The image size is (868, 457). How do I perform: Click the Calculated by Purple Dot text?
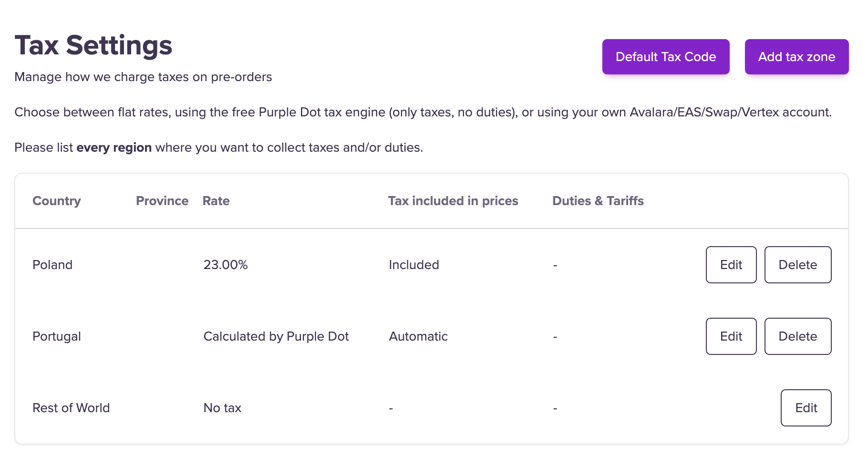click(276, 336)
